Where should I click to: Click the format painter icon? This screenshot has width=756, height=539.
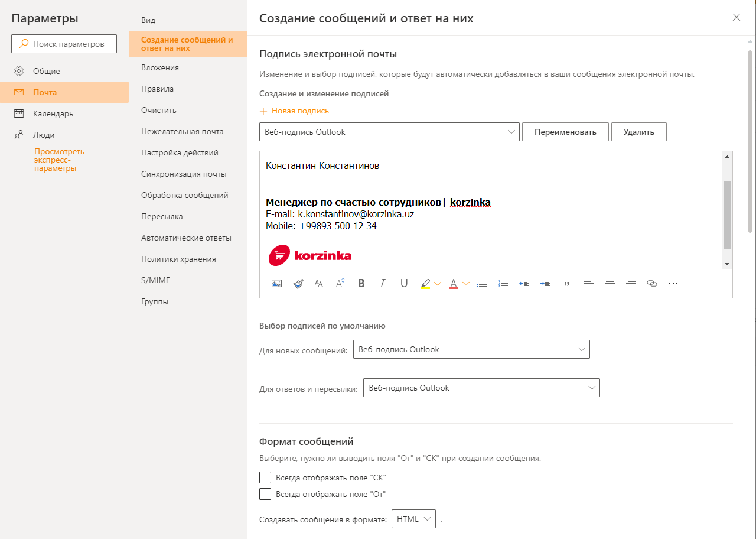click(298, 284)
